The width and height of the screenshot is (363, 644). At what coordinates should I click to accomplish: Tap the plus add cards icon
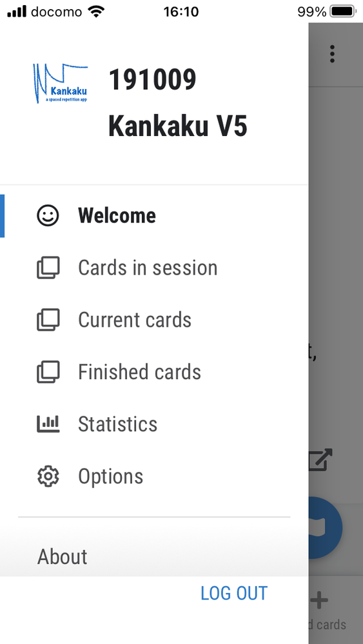click(319, 600)
